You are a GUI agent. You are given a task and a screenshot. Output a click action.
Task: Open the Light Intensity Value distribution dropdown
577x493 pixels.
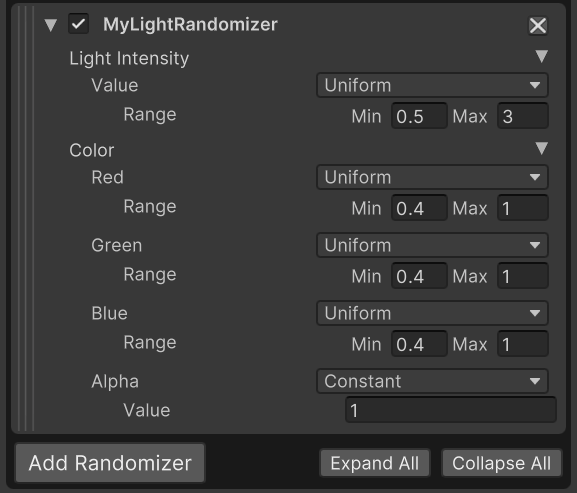point(432,85)
